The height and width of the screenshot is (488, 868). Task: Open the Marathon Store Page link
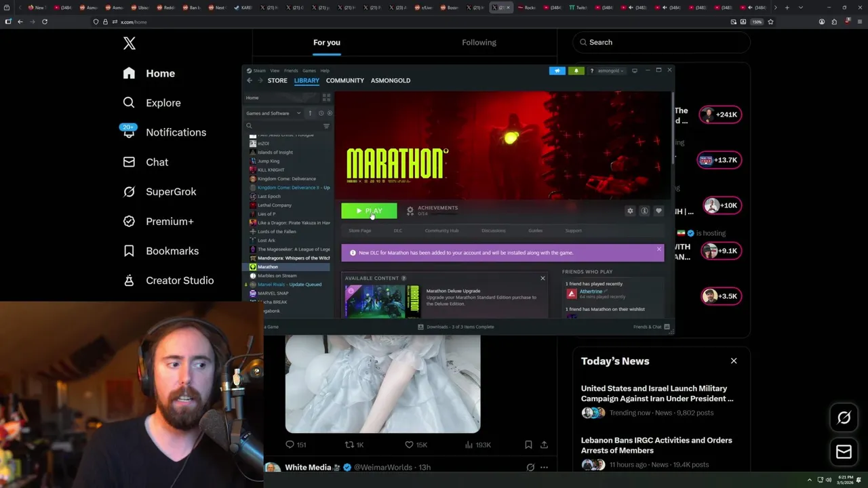pos(359,231)
